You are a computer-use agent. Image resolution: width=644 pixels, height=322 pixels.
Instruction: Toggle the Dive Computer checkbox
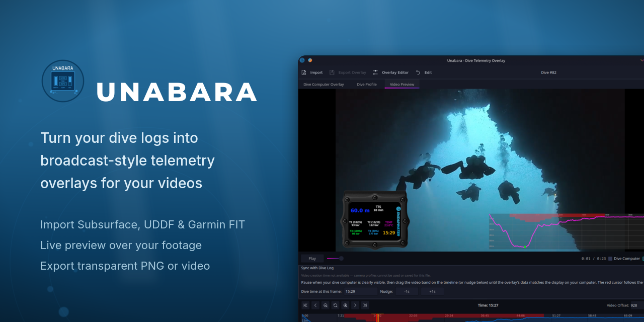pyautogui.click(x=610, y=259)
